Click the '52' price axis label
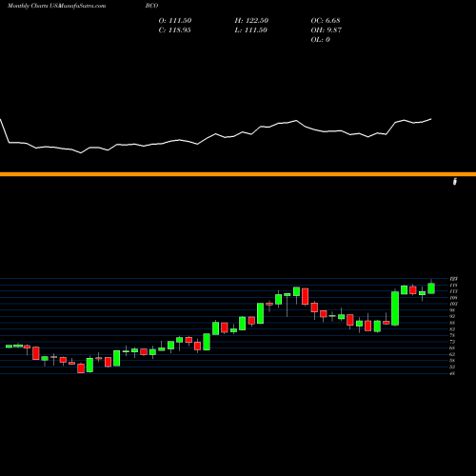The image size is (476, 476). [x=453, y=367]
